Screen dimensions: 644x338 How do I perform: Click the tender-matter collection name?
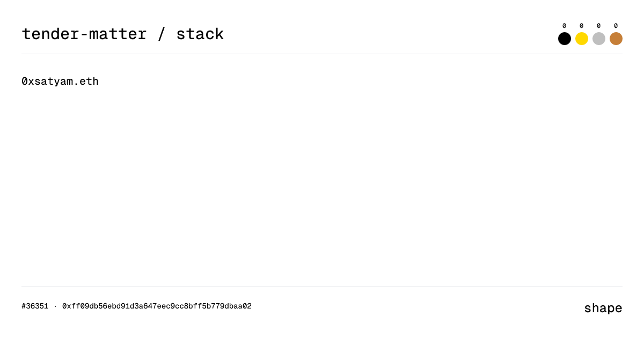click(84, 34)
